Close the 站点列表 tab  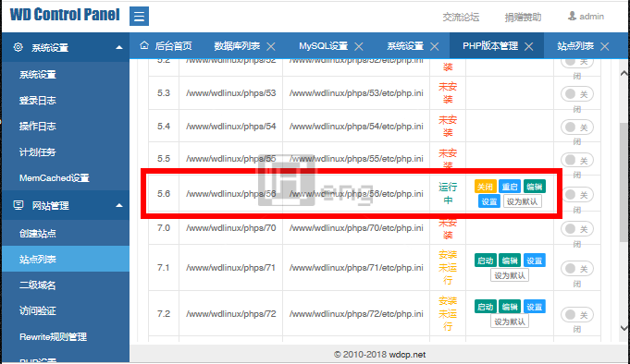[605, 46]
